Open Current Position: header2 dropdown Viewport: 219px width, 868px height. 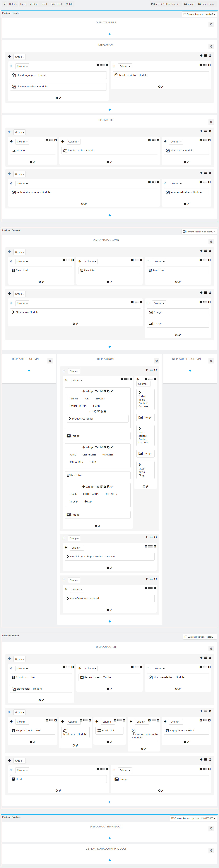click(x=199, y=14)
